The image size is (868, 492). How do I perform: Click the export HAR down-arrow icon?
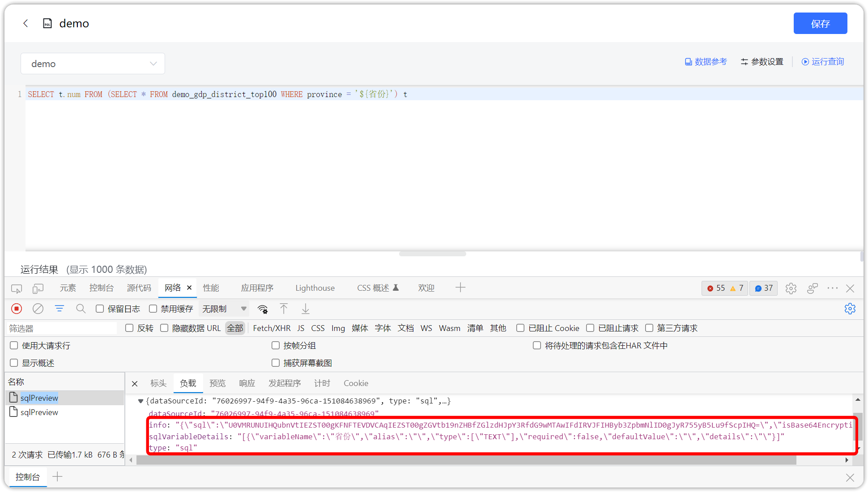[x=306, y=309]
